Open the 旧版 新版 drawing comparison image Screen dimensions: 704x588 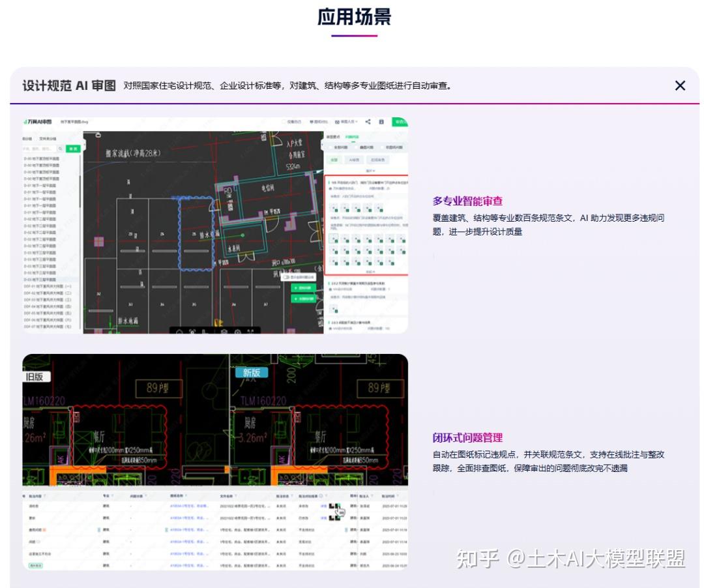pyautogui.click(x=216, y=462)
